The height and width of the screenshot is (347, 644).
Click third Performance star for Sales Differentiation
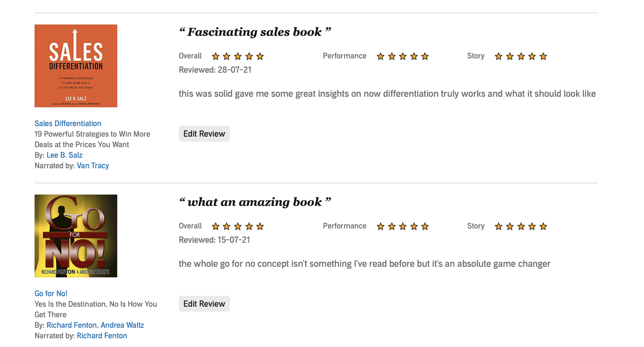click(403, 56)
